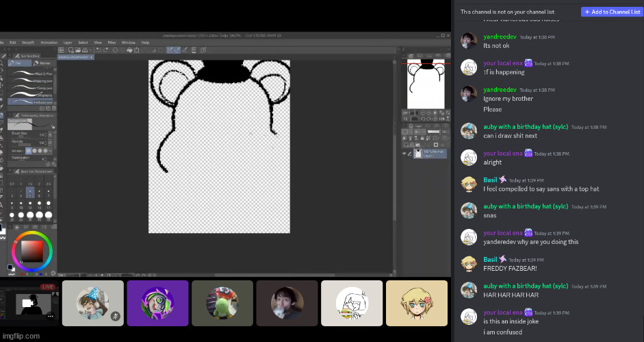The height and width of the screenshot is (342, 644).
Task: Click the Open file folder icon
Action: (77, 50)
